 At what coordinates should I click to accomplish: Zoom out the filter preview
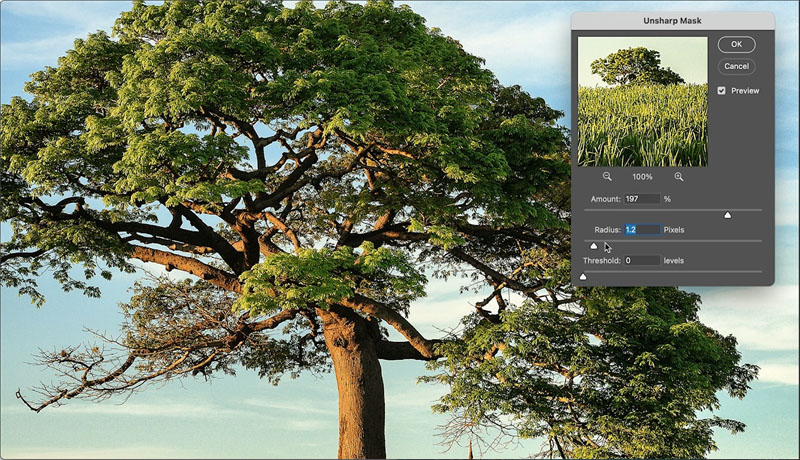(607, 176)
